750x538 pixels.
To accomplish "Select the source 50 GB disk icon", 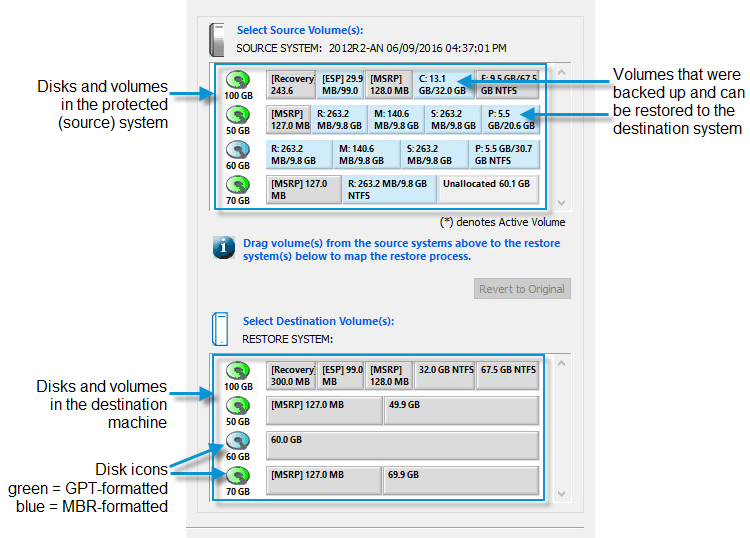I will [x=238, y=115].
